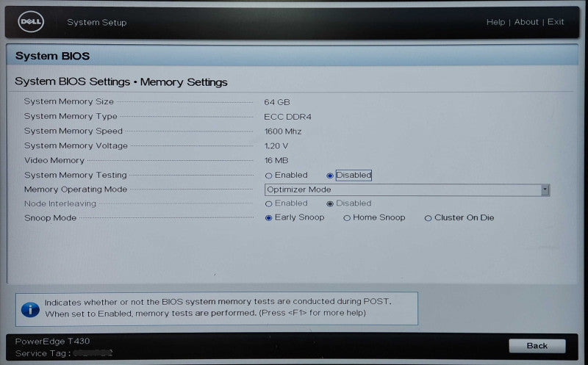Select the Memory Operating Mode label

[76, 189]
